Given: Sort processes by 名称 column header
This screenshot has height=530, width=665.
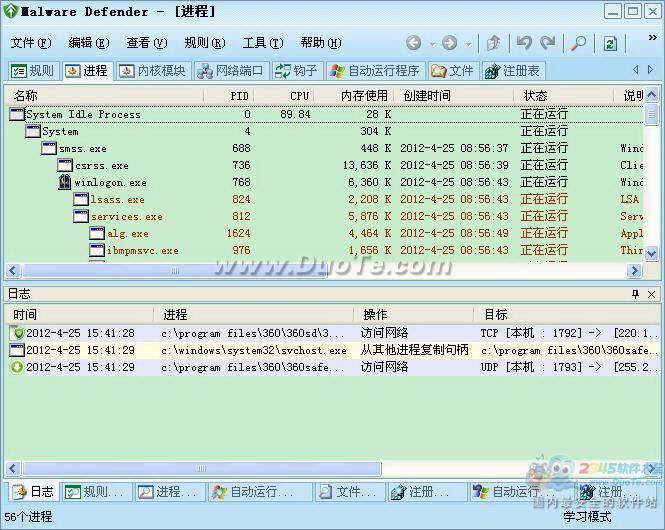Looking at the screenshot, I should click(105, 96).
